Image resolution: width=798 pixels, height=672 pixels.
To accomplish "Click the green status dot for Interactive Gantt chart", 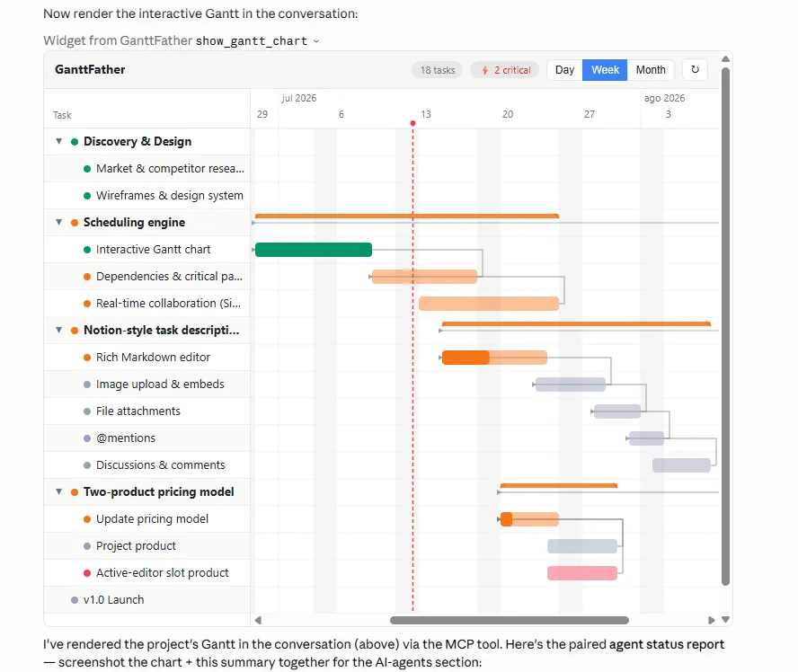I will (x=87, y=250).
